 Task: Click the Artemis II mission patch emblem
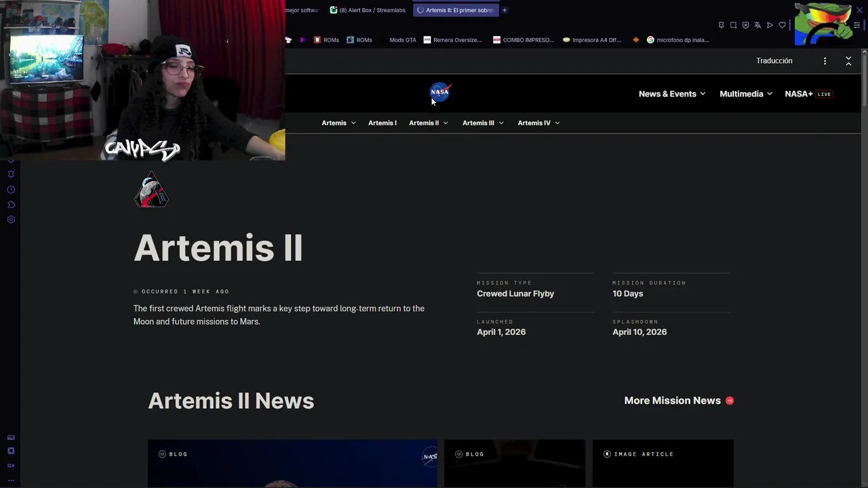(x=151, y=189)
